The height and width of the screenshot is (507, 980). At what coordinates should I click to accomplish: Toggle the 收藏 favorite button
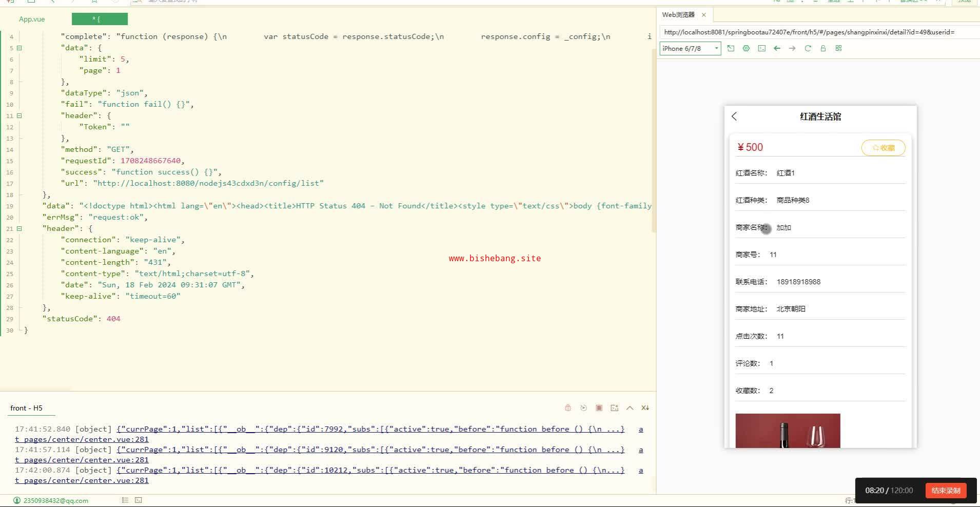click(x=883, y=148)
